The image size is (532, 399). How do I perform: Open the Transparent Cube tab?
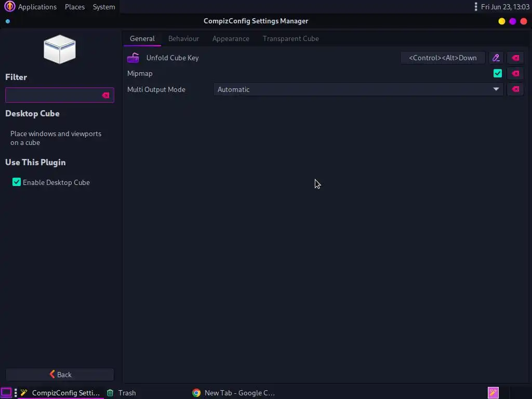(x=291, y=38)
